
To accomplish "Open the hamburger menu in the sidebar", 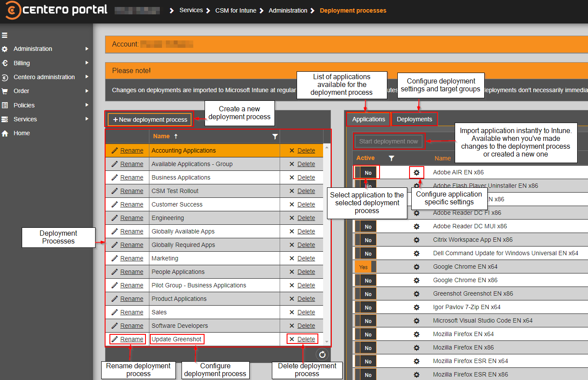I will tap(5, 35).
